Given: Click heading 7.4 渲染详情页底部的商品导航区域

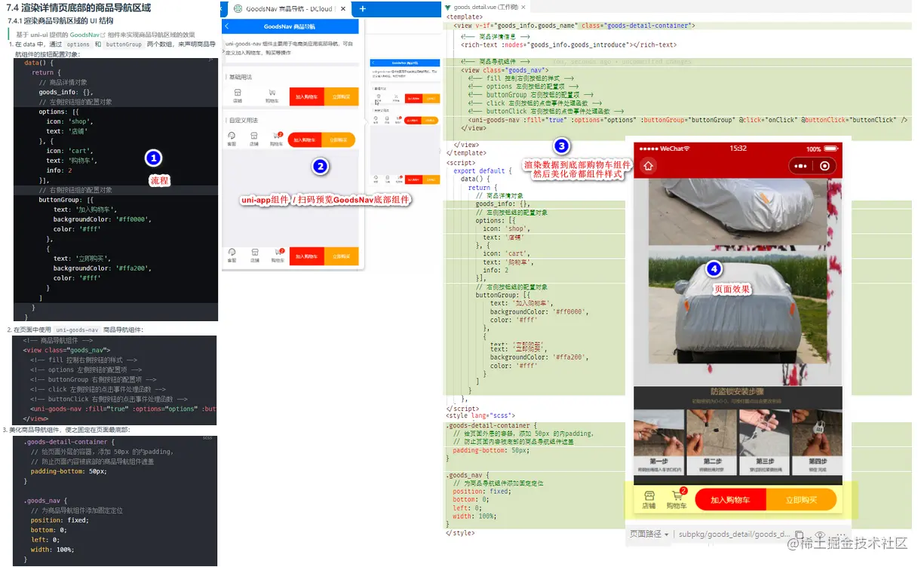Looking at the screenshot, I should (79, 8).
